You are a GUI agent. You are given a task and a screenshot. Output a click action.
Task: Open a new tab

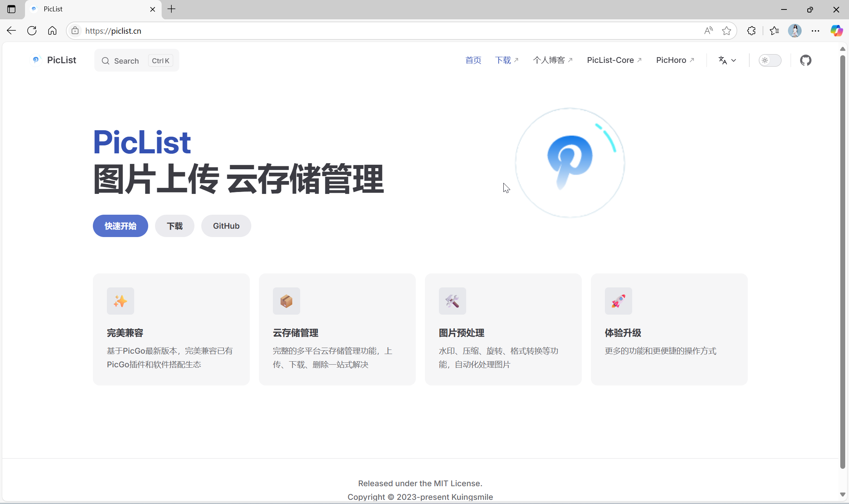click(172, 9)
